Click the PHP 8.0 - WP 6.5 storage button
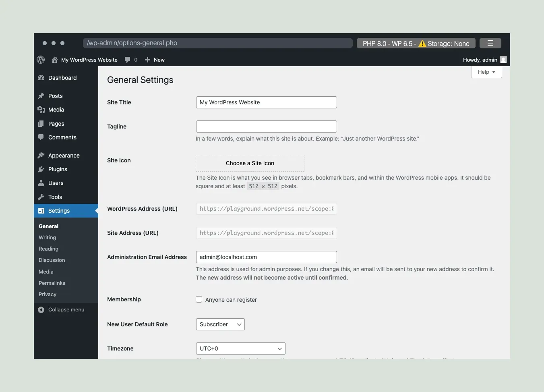 coord(416,43)
